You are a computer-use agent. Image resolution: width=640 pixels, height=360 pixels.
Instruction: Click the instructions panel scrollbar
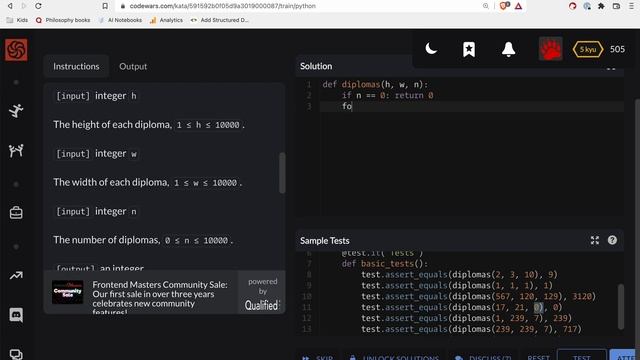pos(282,173)
